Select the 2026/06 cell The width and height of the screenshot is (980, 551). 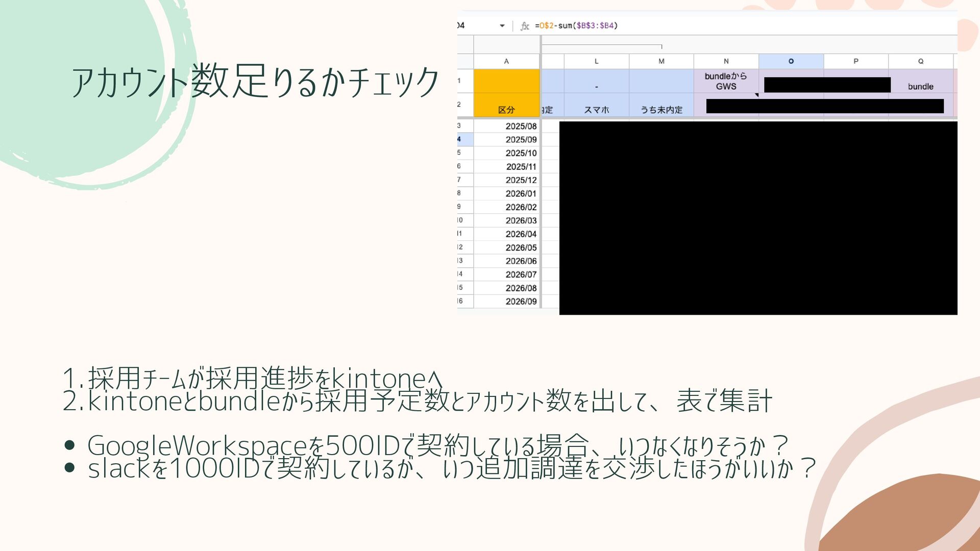pos(506,261)
